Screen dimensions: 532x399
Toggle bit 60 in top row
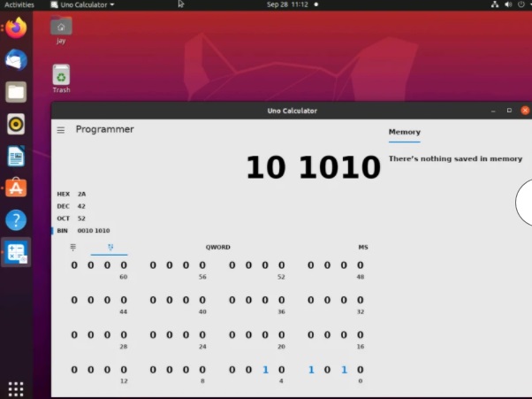point(124,265)
